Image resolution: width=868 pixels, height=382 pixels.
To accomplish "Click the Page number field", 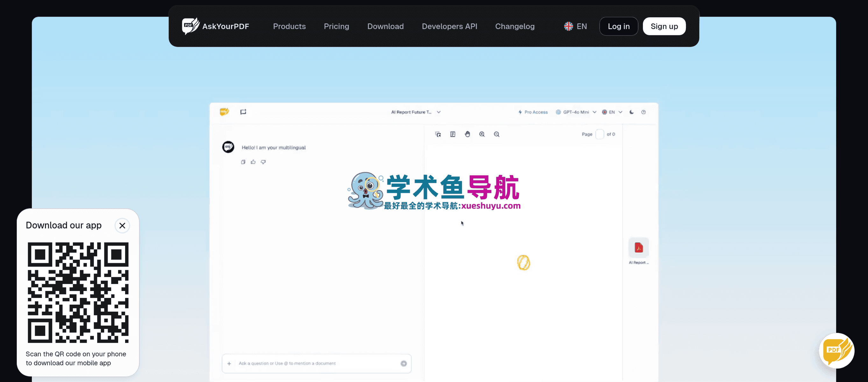I will click(600, 134).
